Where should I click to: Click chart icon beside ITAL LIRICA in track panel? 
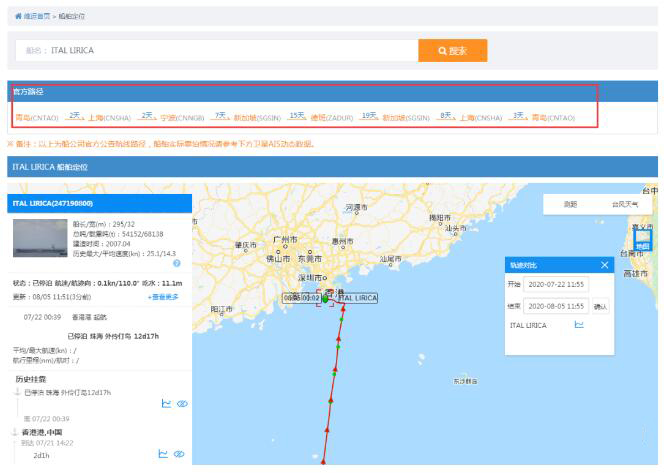(x=579, y=325)
